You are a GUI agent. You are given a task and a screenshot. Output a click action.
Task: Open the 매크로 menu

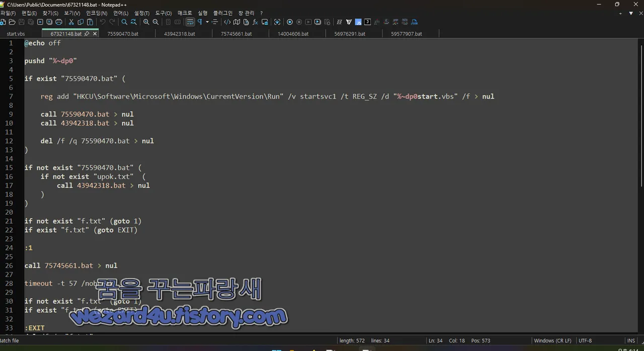185,13
